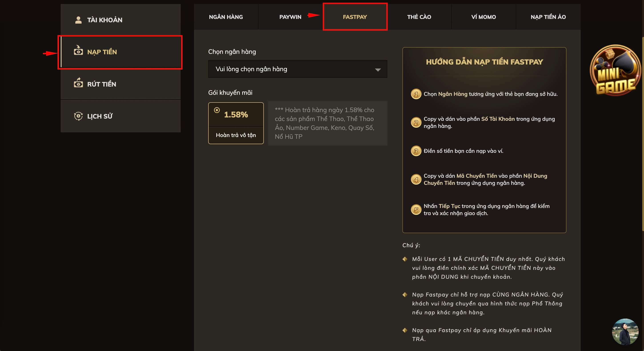Select the 1.58% promotion radio button

coord(217,110)
